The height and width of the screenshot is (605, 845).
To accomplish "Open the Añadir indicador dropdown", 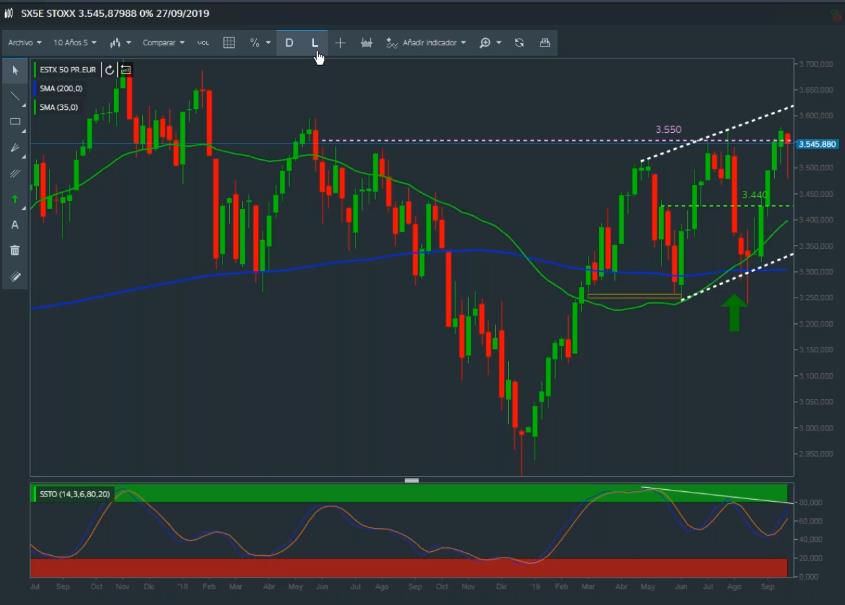I will [426, 43].
